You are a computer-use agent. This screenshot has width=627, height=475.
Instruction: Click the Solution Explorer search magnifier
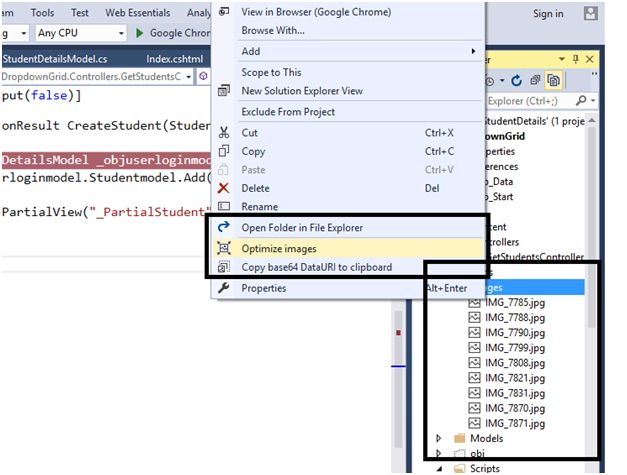click(x=581, y=100)
